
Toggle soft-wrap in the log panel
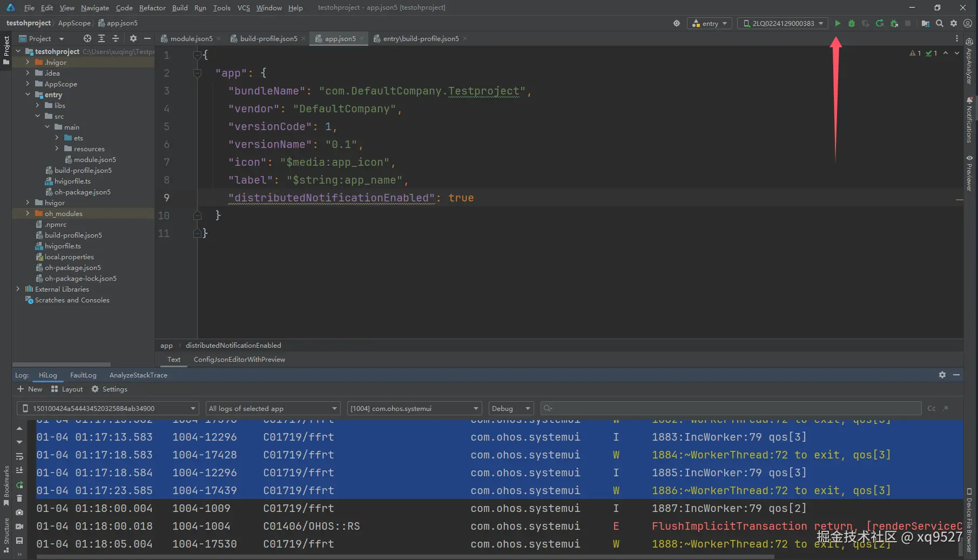(19, 456)
